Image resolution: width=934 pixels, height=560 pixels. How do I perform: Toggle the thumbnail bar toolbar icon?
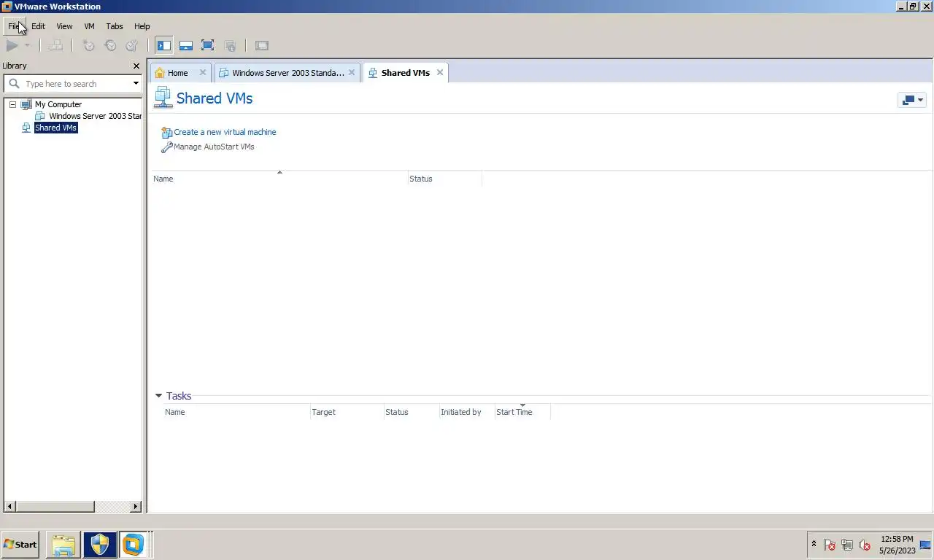point(186,45)
